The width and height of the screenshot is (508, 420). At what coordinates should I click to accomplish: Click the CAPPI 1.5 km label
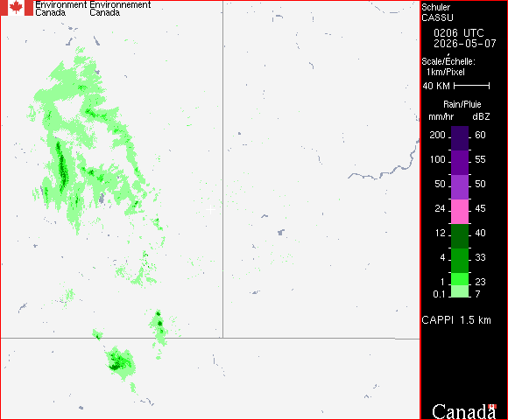[456, 320]
